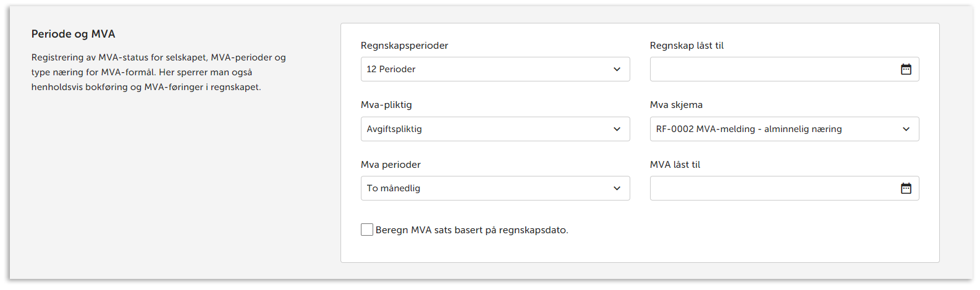Click the chevron arrow in Mva perioder box

click(x=617, y=189)
